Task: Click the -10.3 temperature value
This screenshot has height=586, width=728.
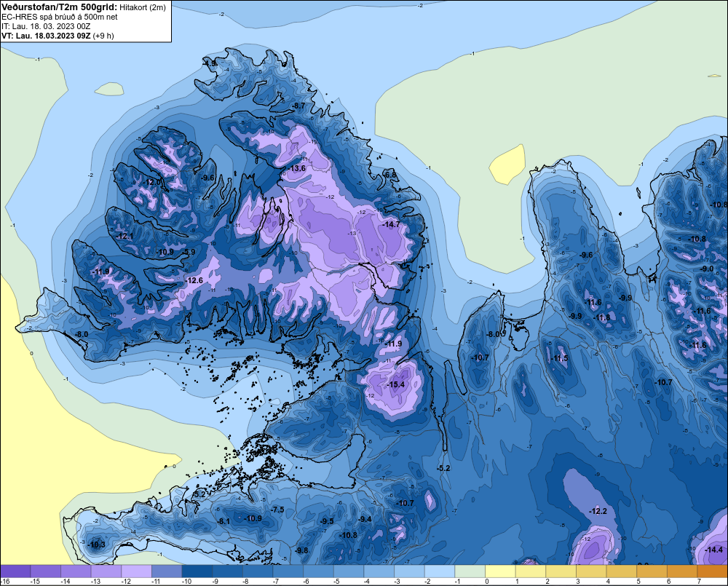Action: tap(96, 545)
